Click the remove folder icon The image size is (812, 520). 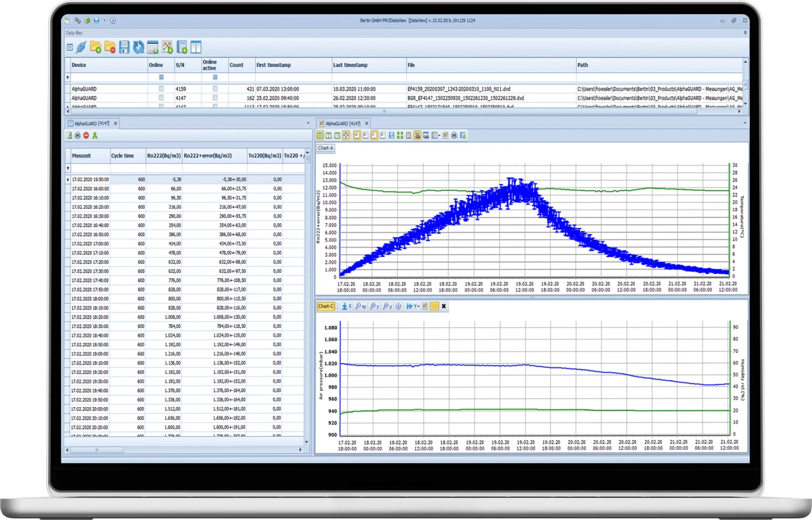(110, 47)
